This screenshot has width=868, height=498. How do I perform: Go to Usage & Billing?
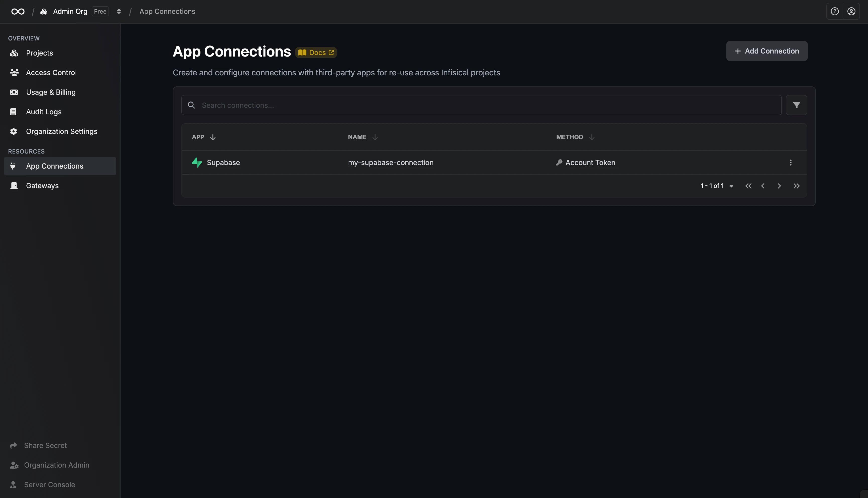[x=60, y=92]
